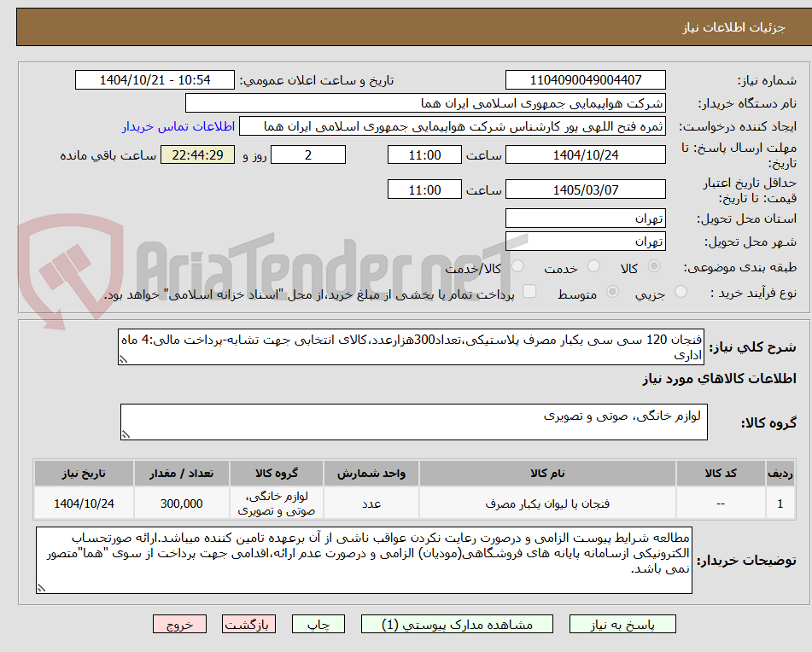Screen dimensions: 812x652
Task: Select the کالا/خدمت radio button
Action: (x=517, y=267)
